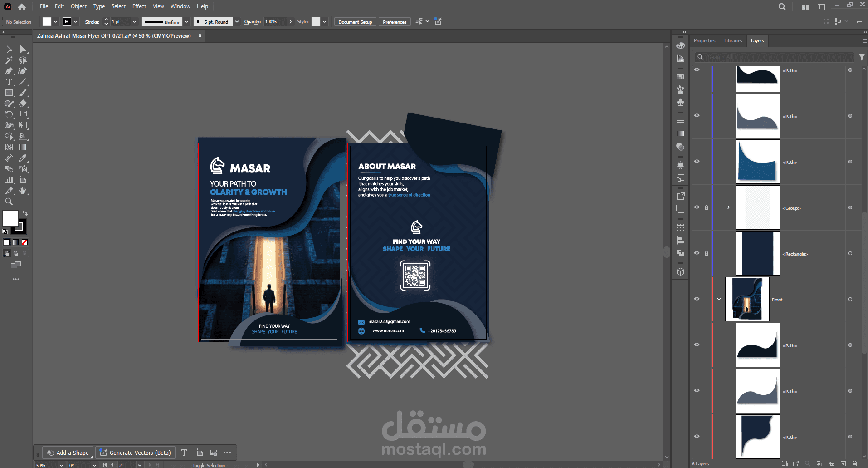Select the Artboard tool
Image resolution: width=868 pixels, height=468 pixels.
coord(23,180)
